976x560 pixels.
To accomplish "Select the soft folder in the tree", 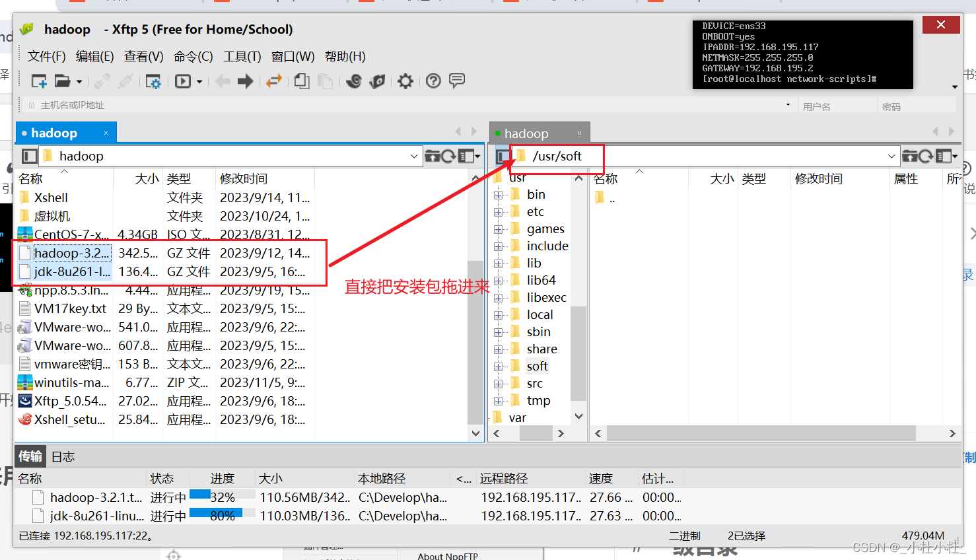I will point(538,367).
